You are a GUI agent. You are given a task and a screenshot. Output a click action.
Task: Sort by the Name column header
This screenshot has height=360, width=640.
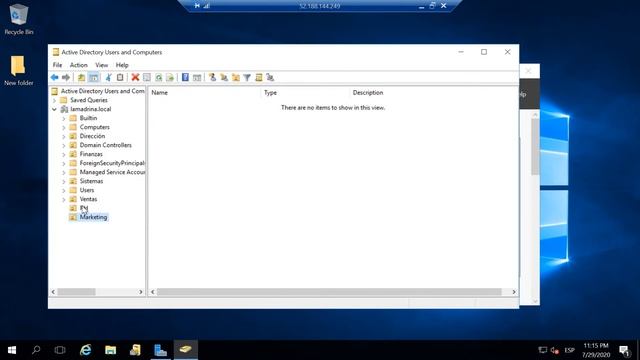point(204,93)
